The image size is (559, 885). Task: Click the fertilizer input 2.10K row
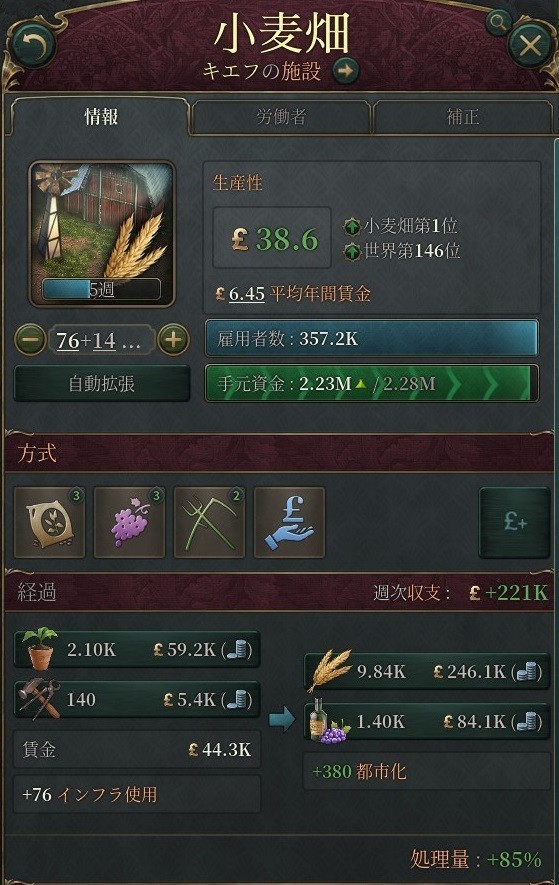tap(137, 650)
